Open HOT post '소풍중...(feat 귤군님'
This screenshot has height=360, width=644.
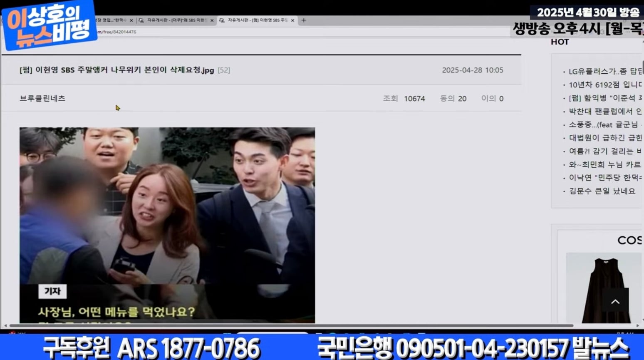pos(605,124)
